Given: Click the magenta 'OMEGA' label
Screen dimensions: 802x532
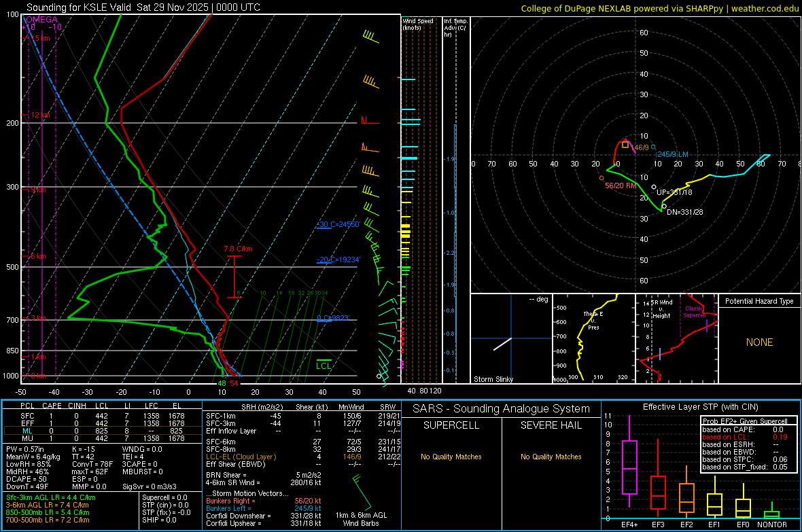Looking at the screenshot, I should tap(41, 20).
